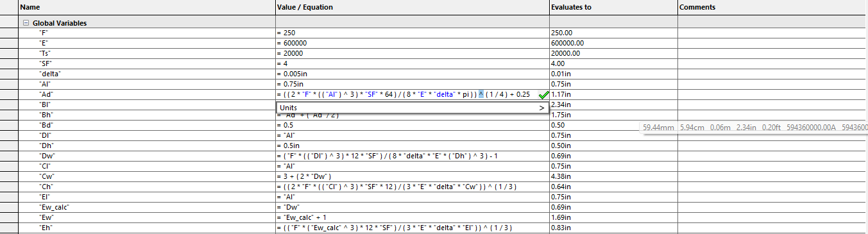The width and height of the screenshot is (868, 234).
Task: Edit the value field '= 600000'
Action: tap(413, 43)
